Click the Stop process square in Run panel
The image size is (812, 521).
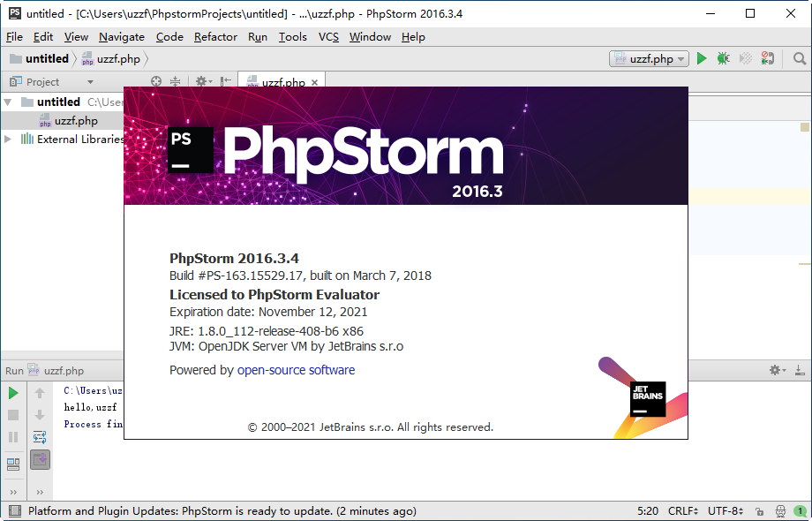[13, 415]
